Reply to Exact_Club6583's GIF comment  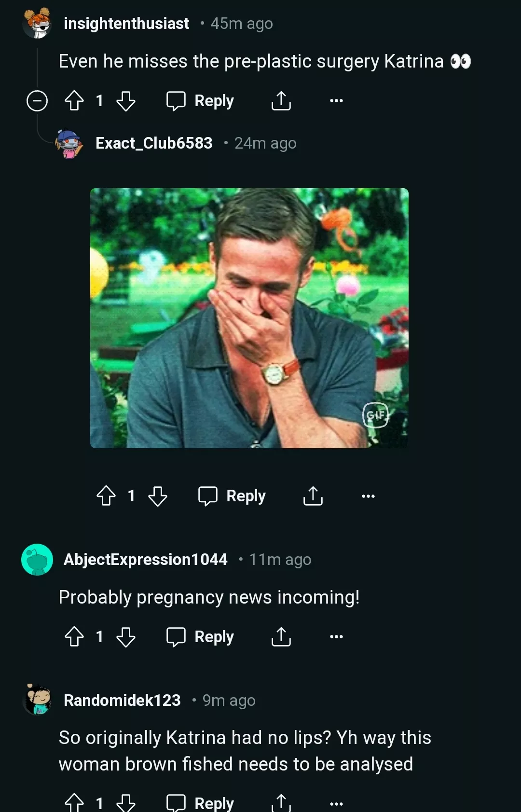pyautogui.click(x=232, y=495)
